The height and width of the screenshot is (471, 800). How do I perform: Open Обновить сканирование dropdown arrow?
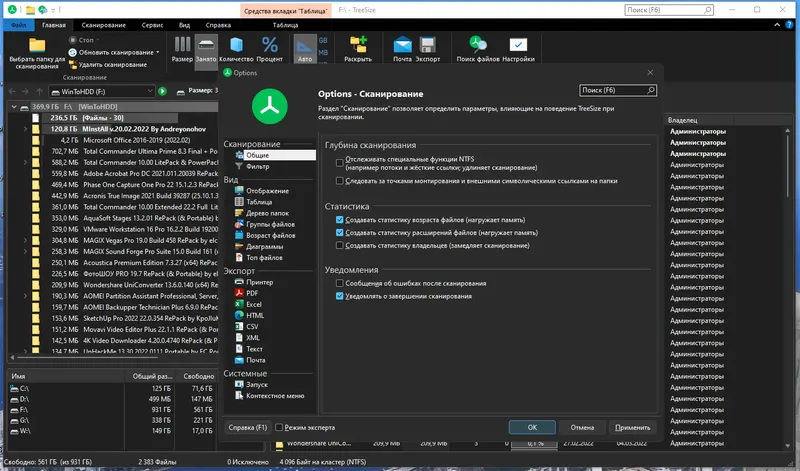coord(158,53)
